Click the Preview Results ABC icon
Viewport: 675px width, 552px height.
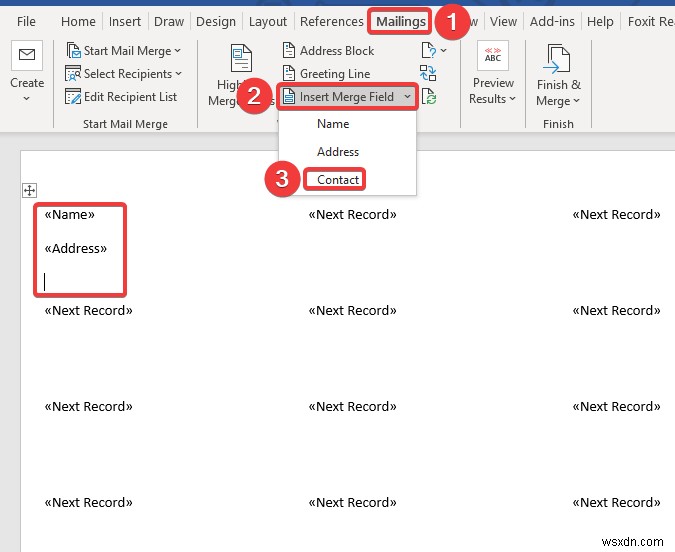point(493,55)
